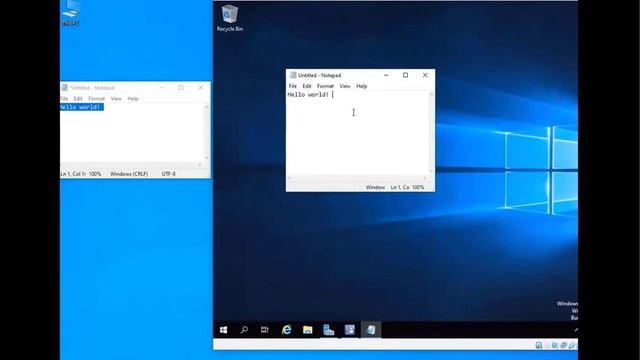
Task: Open Format menu in VM Notepad
Action: (325, 86)
